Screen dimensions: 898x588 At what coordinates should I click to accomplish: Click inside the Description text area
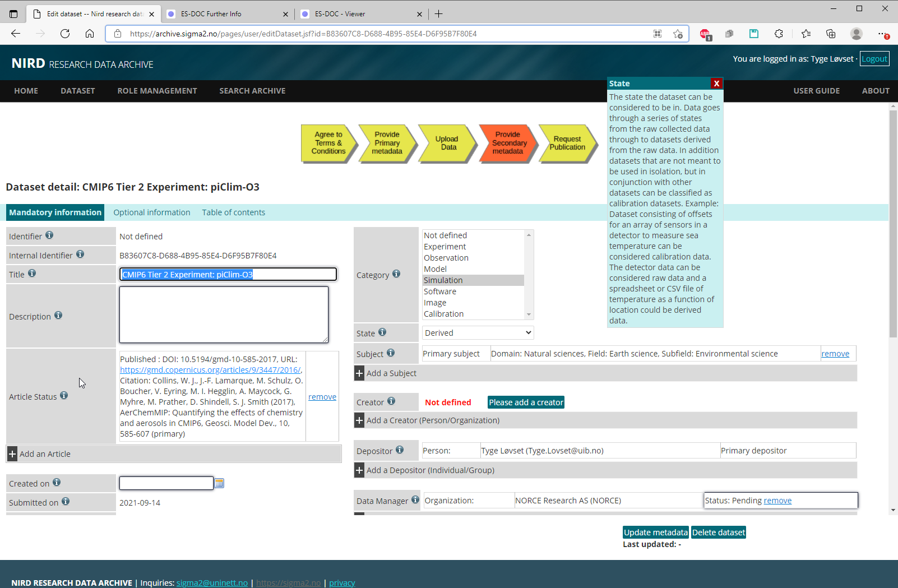point(224,314)
